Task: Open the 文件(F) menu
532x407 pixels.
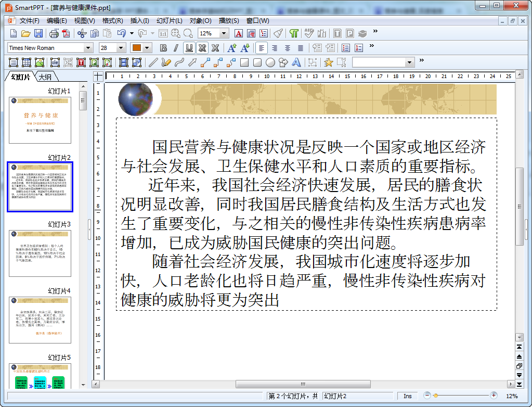Action: [x=29, y=21]
